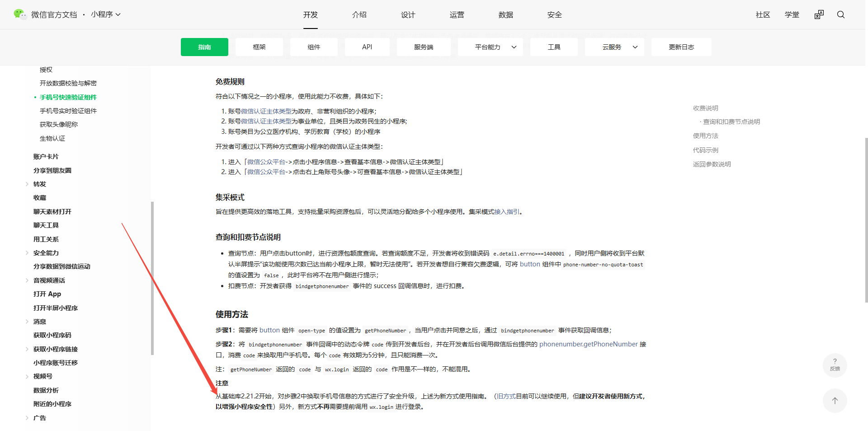This screenshot has width=868, height=431.
Task: Select the API navigation button
Action: (x=367, y=47)
